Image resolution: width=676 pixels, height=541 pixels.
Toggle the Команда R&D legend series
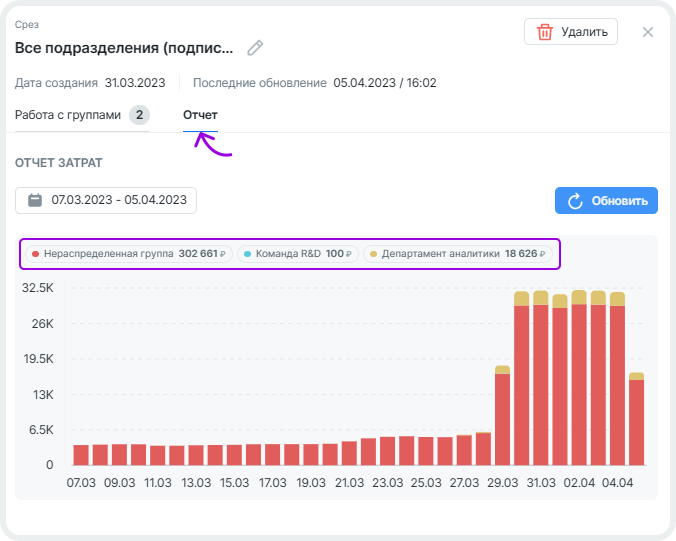pyautogui.click(x=298, y=254)
